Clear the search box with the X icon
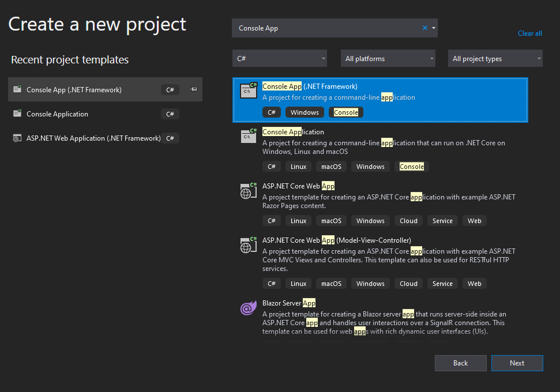 [425, 28]
